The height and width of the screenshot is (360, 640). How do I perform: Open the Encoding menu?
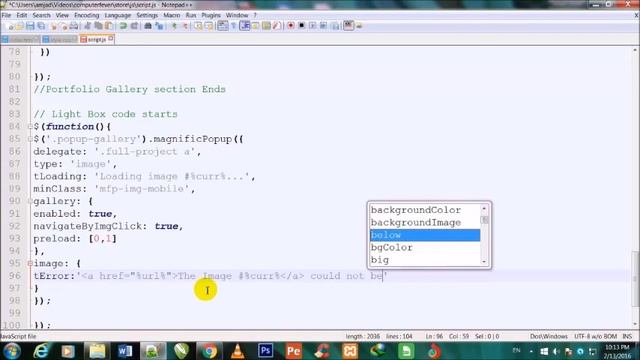click(87, 15)
